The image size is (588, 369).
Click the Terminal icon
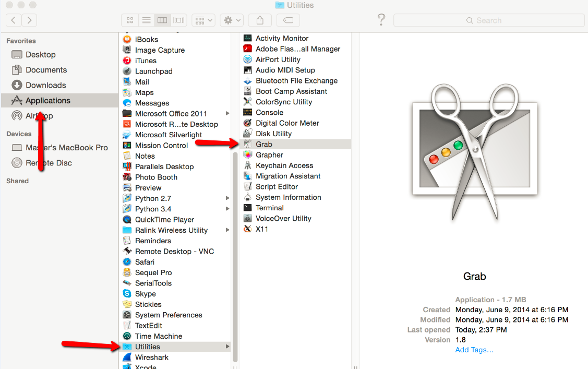[247, 207]
